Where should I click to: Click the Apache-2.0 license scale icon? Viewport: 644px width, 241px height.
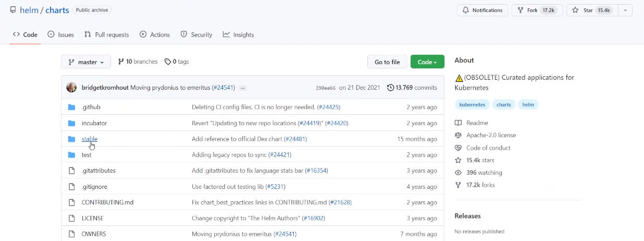coord(459,136)
